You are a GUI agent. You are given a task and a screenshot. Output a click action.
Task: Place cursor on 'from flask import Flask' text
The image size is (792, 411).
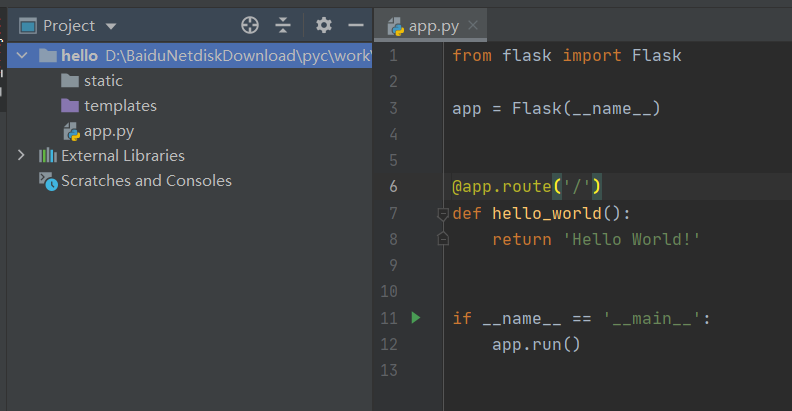567,55
